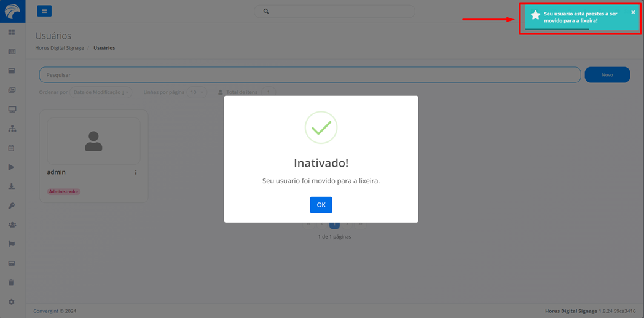644x318 pixels.
Task: Click the admin user avatar thumbnail
Action: pyautogui.click(x=93, y=141)
